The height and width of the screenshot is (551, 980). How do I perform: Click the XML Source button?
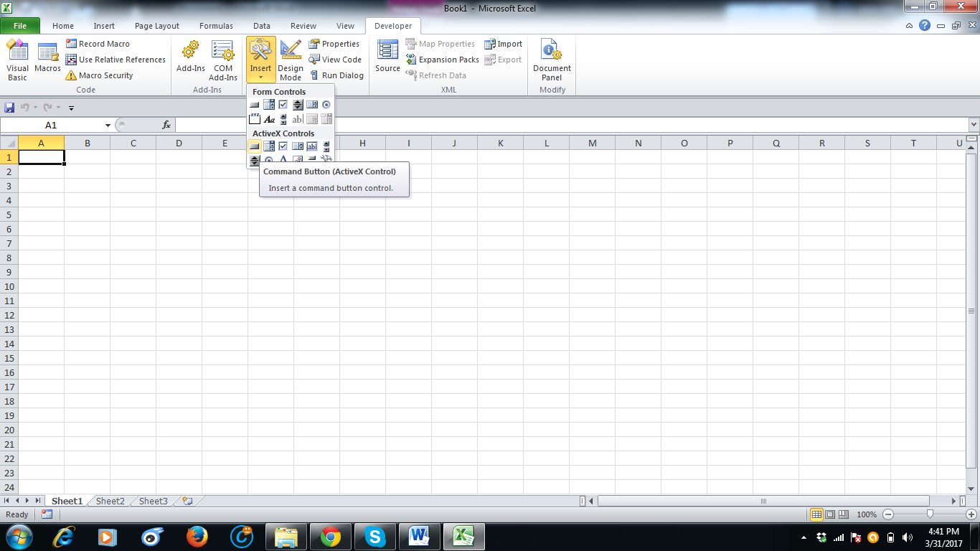387,57
